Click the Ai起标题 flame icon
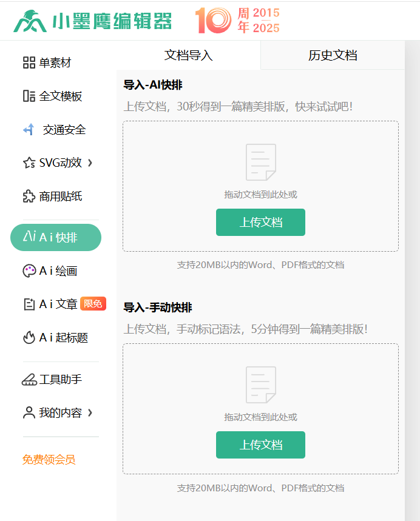 tap(29, 337)
